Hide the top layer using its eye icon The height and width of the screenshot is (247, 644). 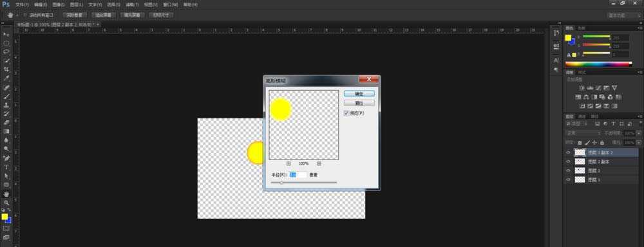569,152
